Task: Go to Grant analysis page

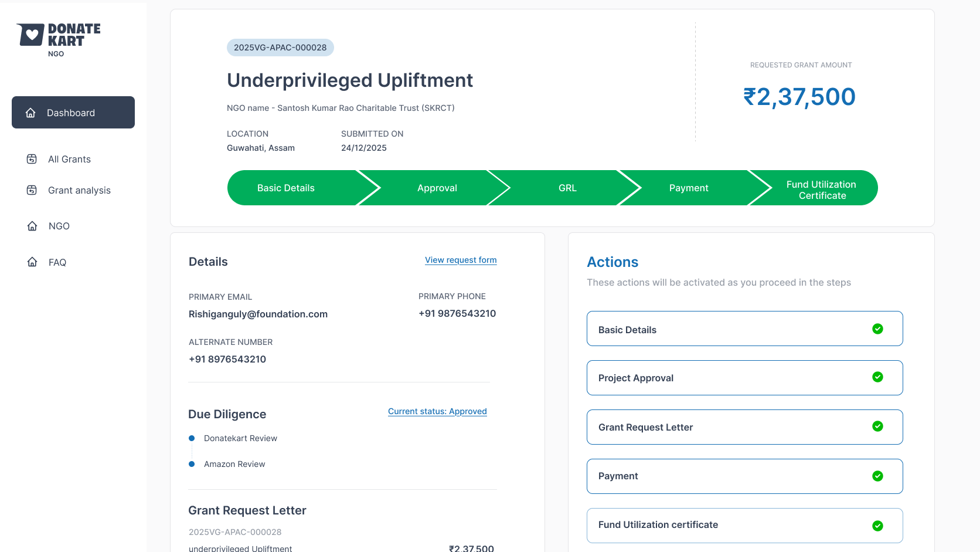Action: [79, 190]
